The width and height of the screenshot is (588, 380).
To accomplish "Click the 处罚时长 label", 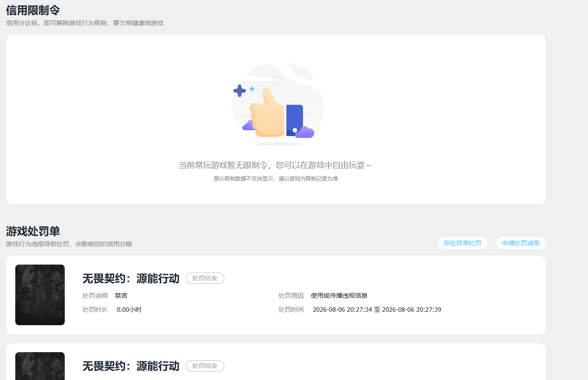I will click(95, 309).
